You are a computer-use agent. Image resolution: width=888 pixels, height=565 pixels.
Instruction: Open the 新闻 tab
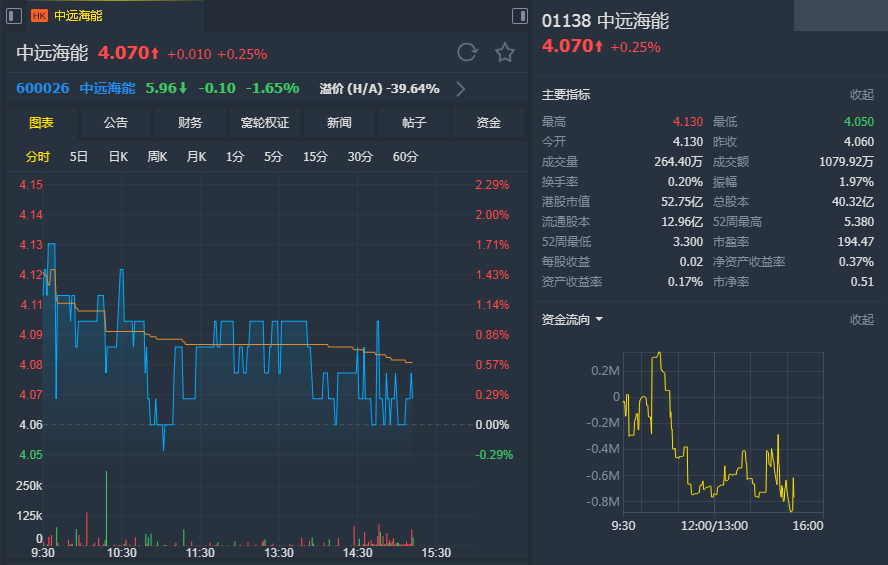tap(339, 123)
